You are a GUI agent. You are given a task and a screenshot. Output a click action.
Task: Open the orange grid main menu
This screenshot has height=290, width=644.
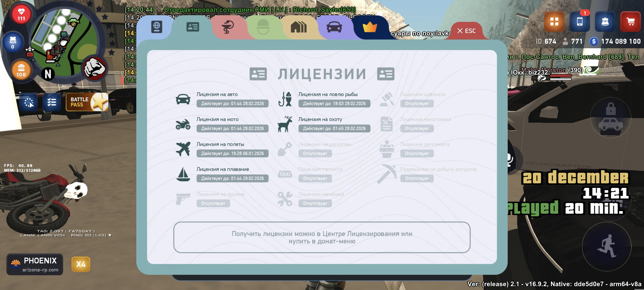tap(554, 22)
